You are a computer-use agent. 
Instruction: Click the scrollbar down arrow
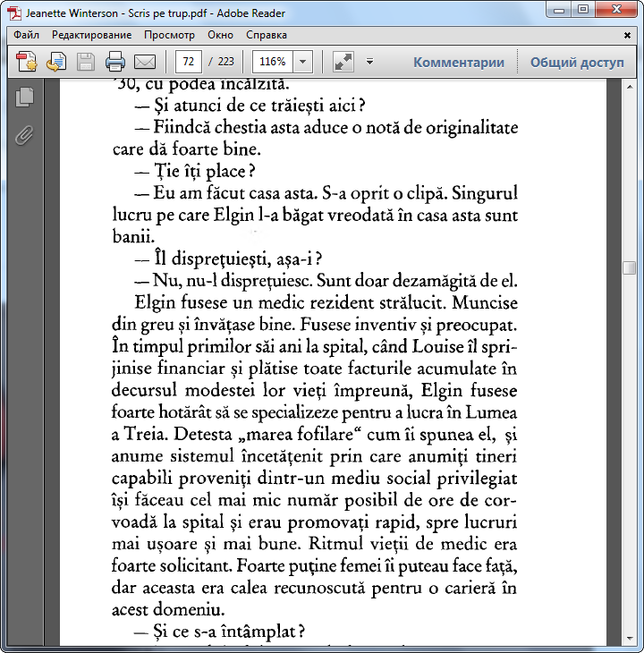630,639
